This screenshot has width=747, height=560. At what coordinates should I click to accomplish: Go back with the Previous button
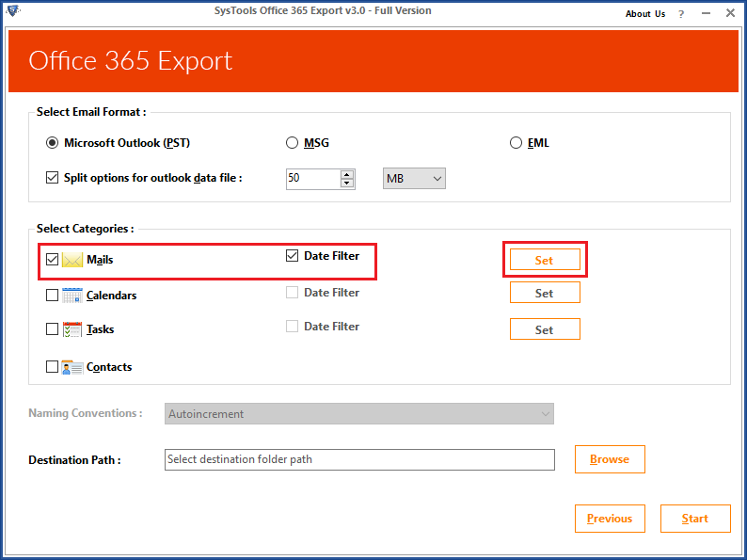610,519
